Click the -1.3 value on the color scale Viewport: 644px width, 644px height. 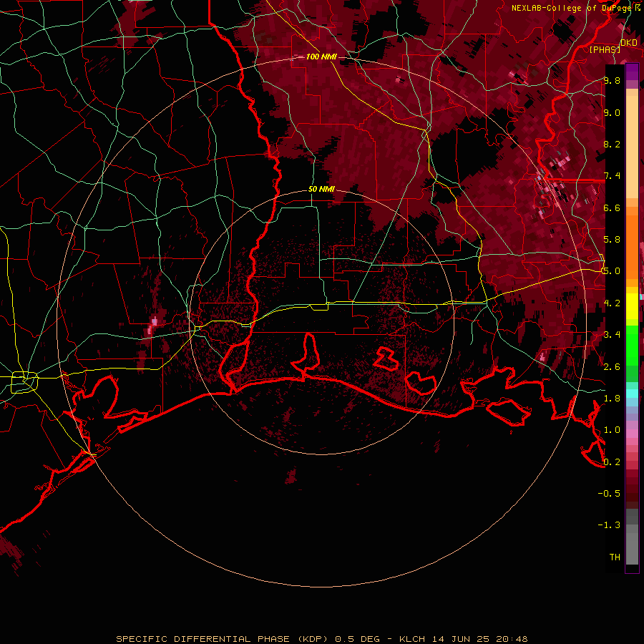[609, 525]
